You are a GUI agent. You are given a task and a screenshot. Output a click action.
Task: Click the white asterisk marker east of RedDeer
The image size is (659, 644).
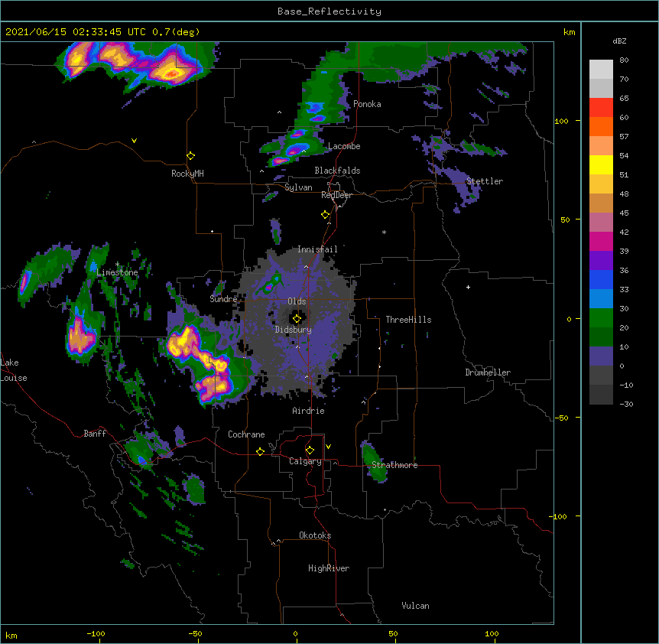tap(384, 232)
